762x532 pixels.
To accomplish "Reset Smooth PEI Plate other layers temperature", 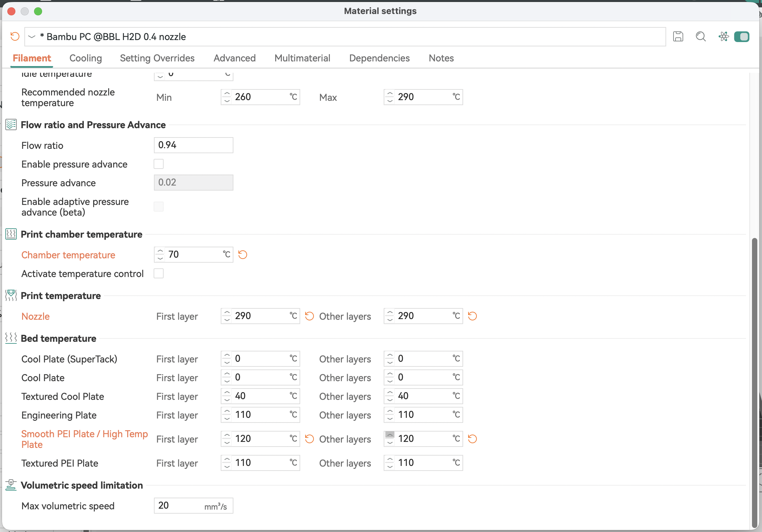I will coord(472,439).
